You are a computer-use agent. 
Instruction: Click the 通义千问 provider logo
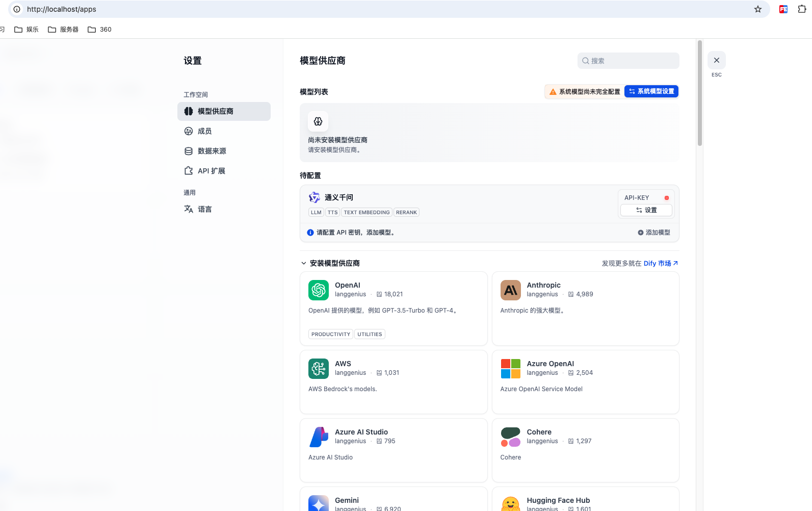click(315, 197)
